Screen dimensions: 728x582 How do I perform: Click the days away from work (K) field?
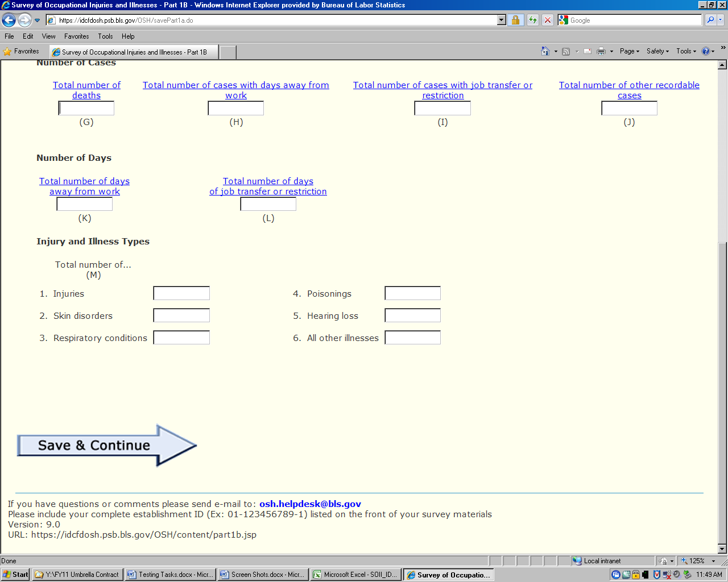85,204
